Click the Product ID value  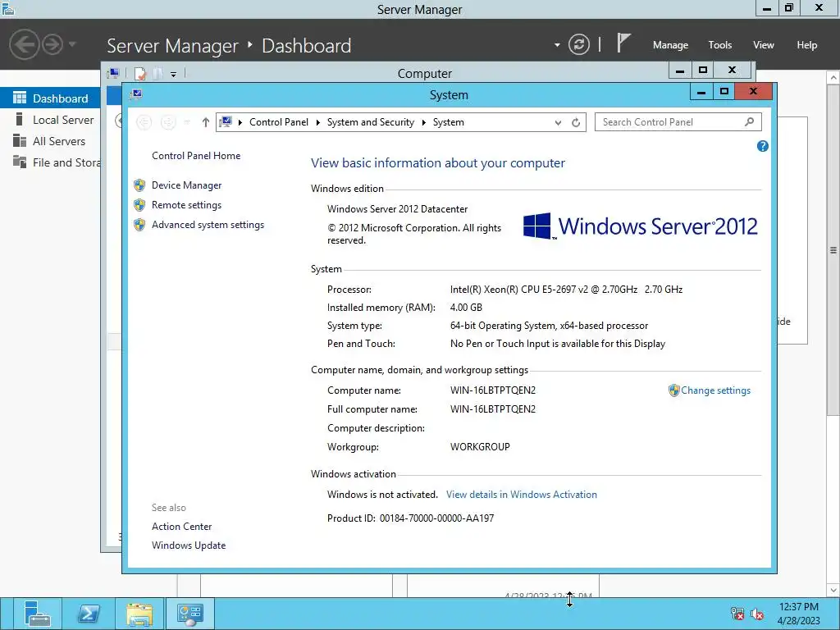(x=436, y=518)
